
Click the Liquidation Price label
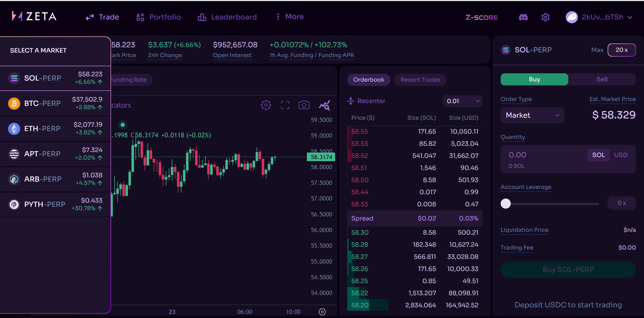pyautogui.click(x=525, y=230)
